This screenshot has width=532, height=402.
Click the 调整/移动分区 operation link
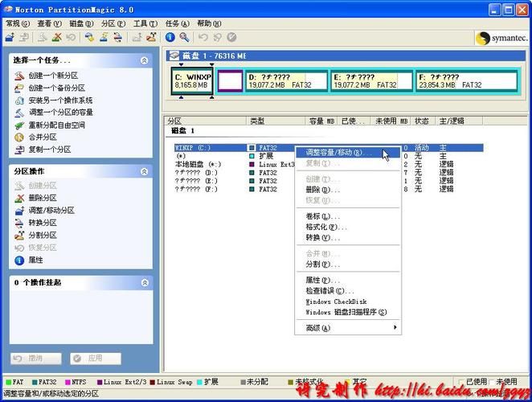[x=51, y=211]
